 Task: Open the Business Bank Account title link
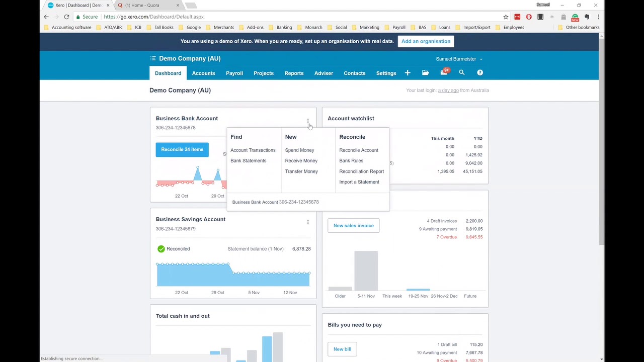pos(187,118)
